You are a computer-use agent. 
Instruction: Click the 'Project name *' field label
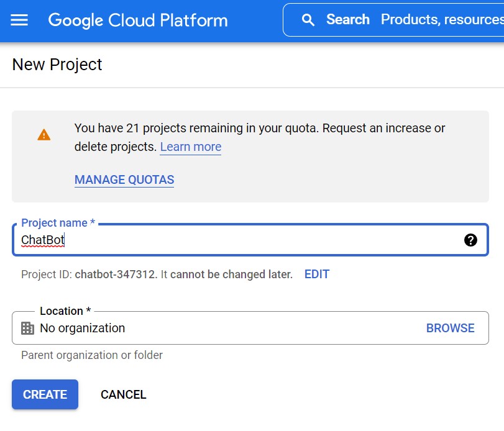coord(58,222)
